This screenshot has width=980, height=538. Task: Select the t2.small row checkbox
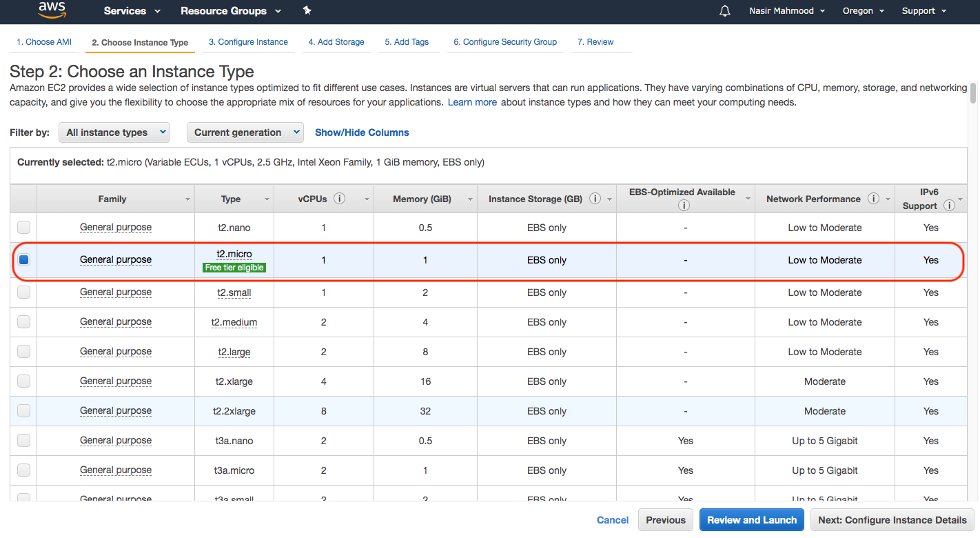click(23, 292)
